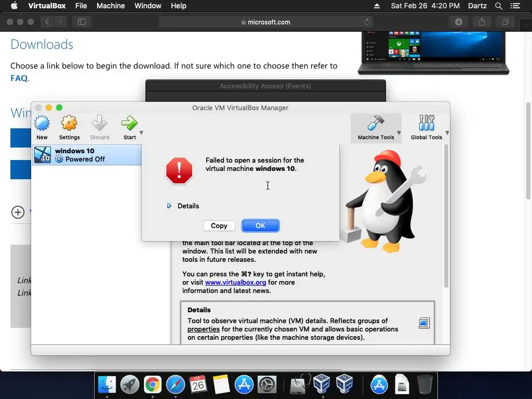Open the Help menu
Screen dimensions: 532x399
pyautogui.click(x=179, y=6)
